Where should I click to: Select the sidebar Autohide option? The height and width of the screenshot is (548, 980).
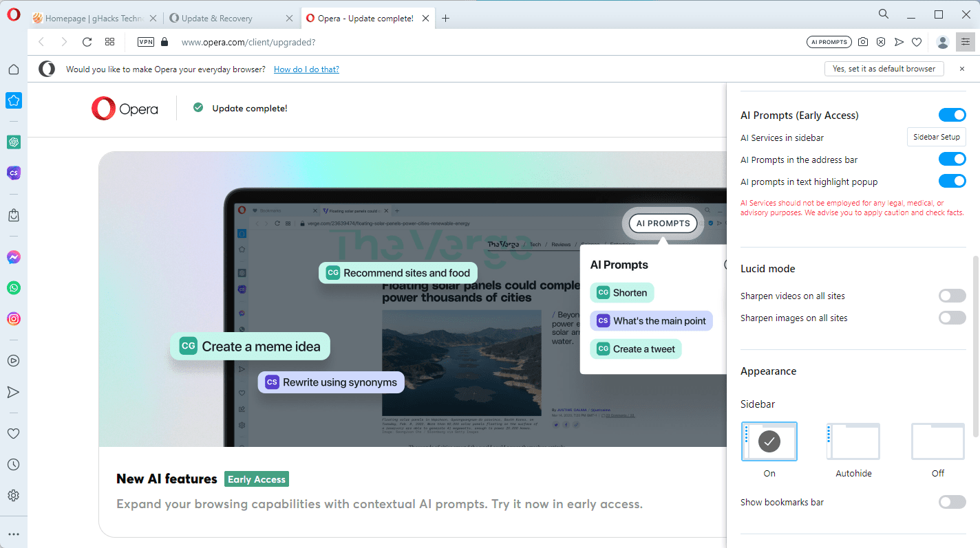[853, 441]
